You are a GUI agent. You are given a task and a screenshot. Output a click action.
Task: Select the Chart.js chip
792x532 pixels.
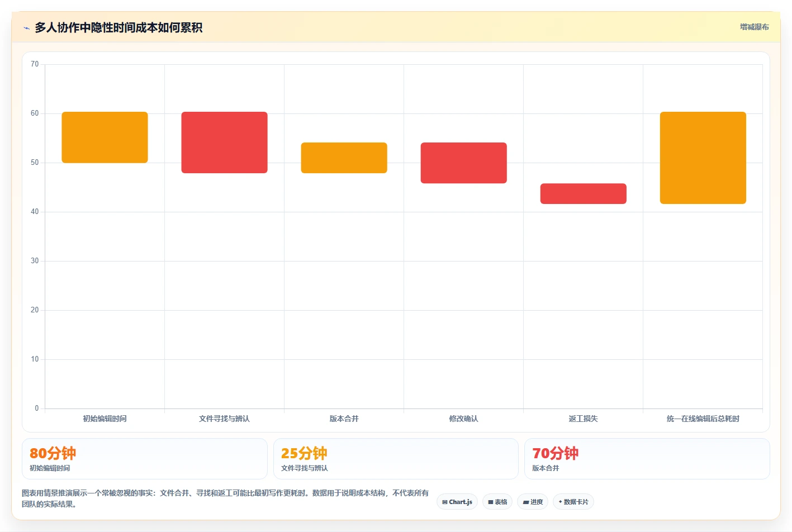click(x=457, y=502)
